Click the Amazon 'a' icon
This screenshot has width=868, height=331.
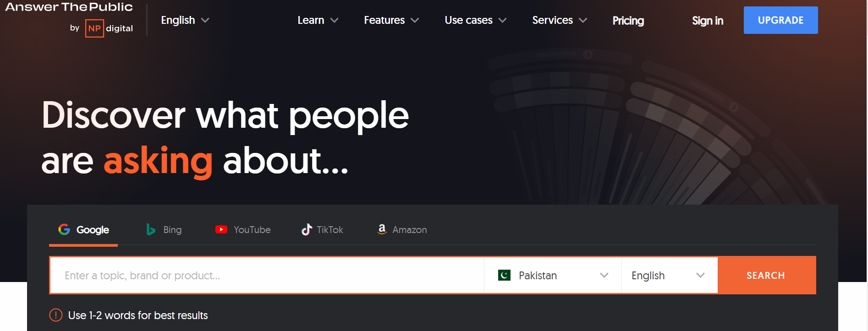382,229
